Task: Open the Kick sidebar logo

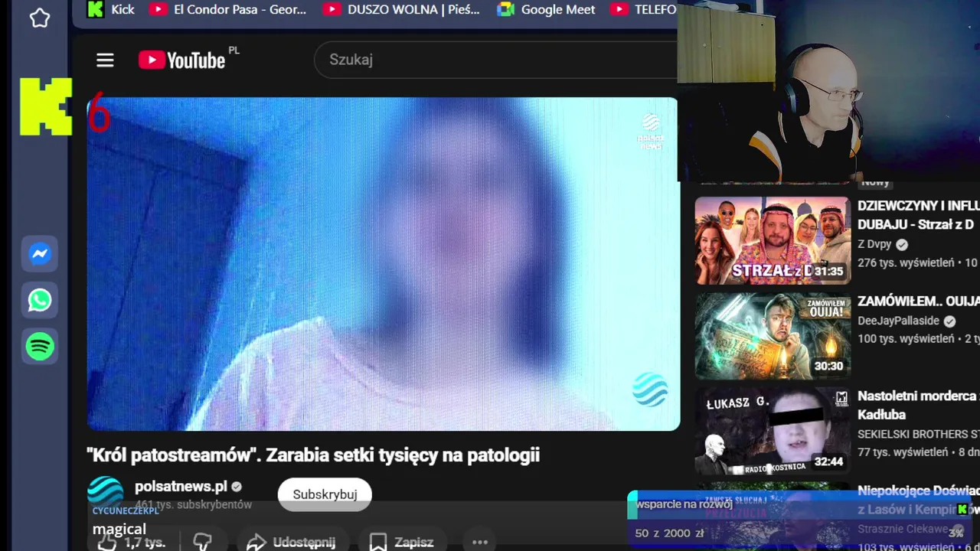Action: 46,106
